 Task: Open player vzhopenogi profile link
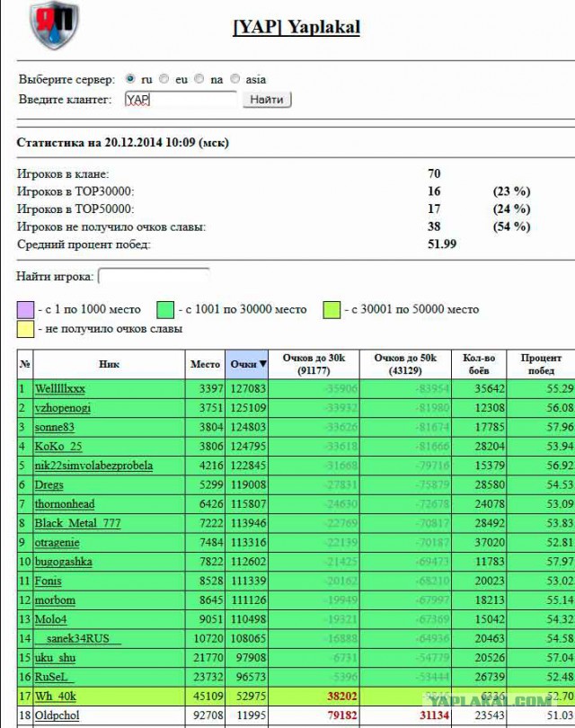click(x=63, y=408)
